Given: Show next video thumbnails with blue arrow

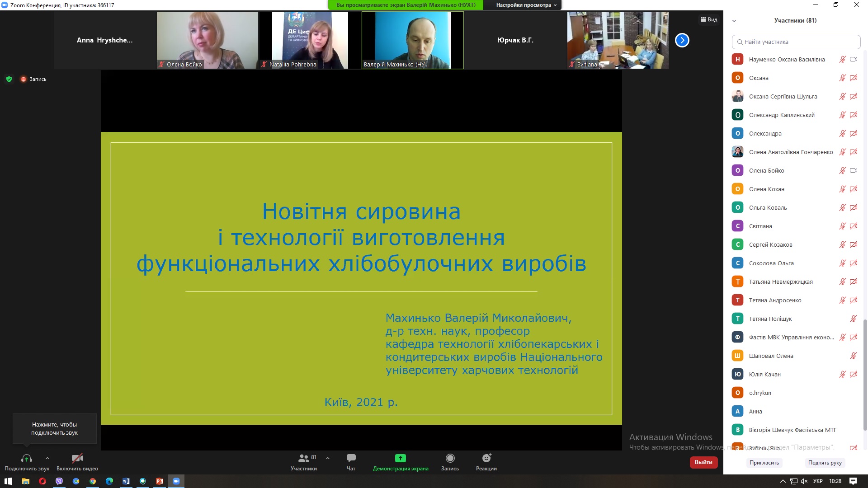Looking at the screenshot, I should click(682, 40).
